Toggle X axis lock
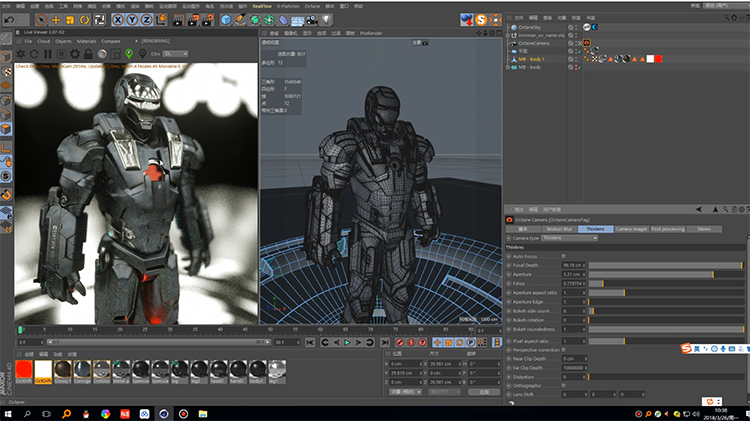Image resolution: width=750 pixels, height=421 pixels. click(x=118, y=20)
